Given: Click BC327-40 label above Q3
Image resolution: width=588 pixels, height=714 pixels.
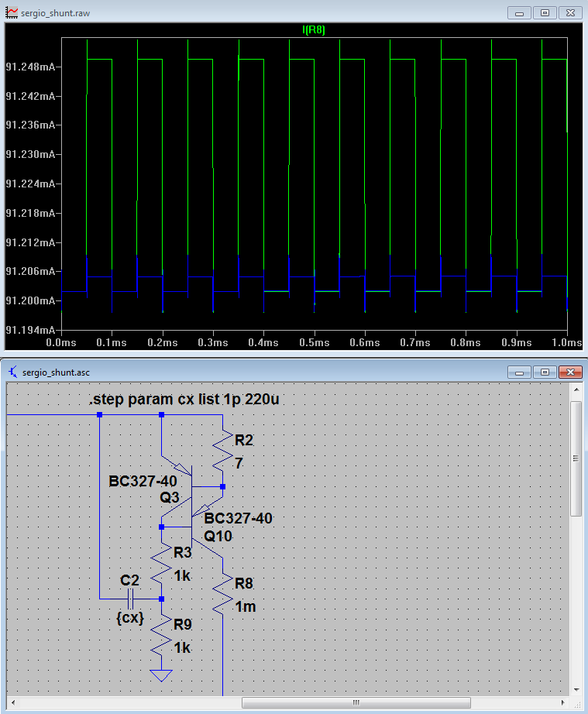Looking at the screenshot, I should 143,482.
